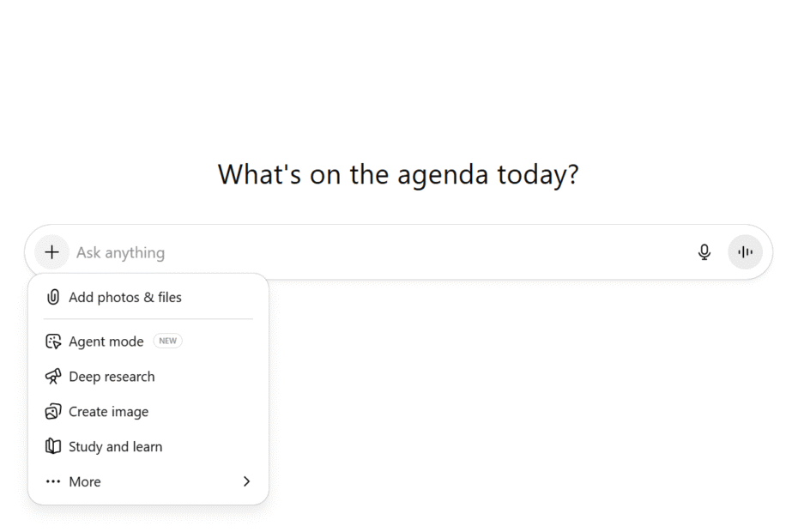This screenshot has height=532, width=798.
Task: Click the Create image pictures icon
Action: 53,412
